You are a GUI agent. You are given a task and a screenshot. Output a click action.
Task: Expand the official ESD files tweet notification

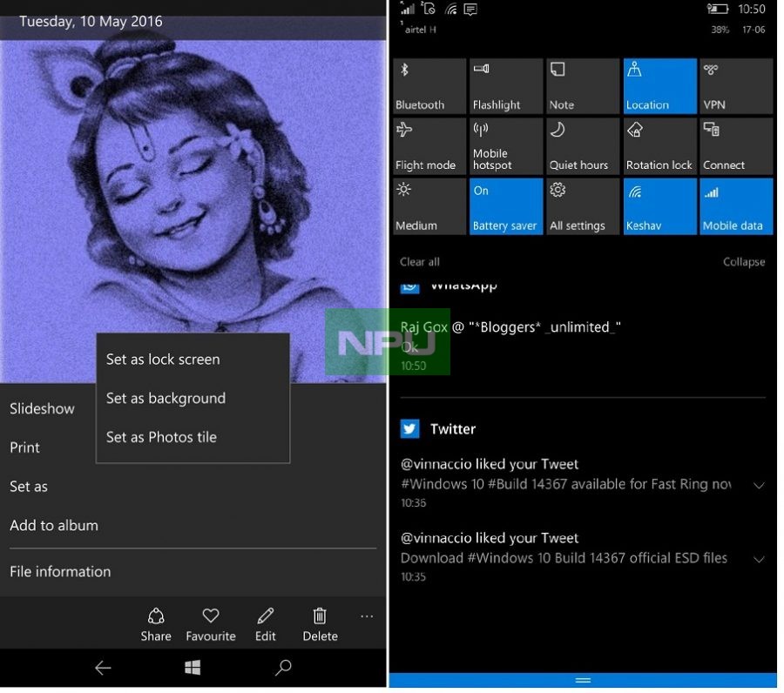pyautogui.click(x=759, y=559)
